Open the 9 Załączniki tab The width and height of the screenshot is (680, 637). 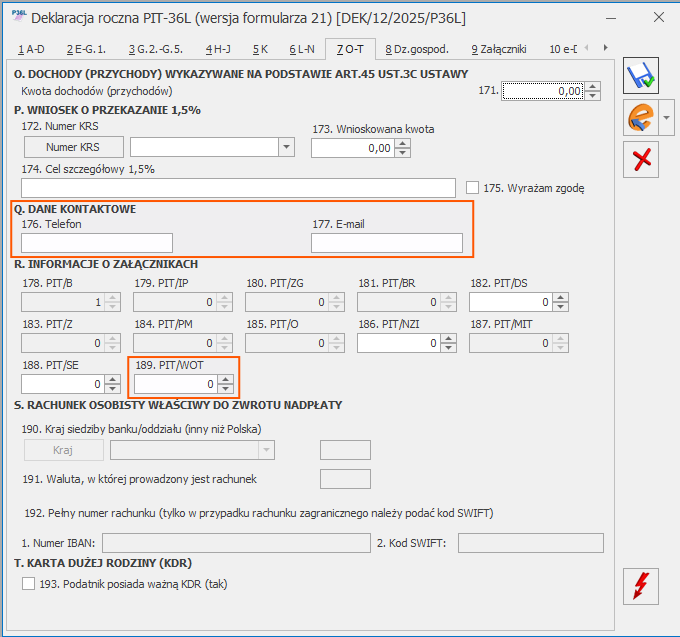[x=496, y=48]
